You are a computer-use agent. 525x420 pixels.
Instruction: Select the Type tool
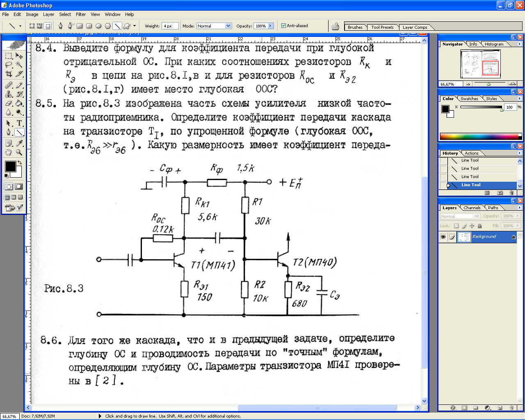click(19, 123)
